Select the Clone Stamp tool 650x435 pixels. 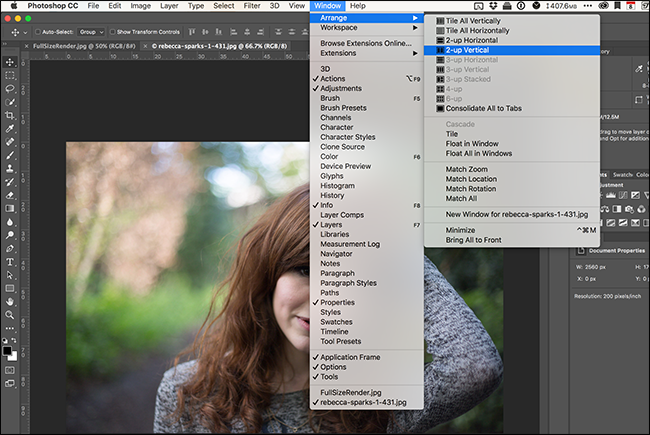10,170
